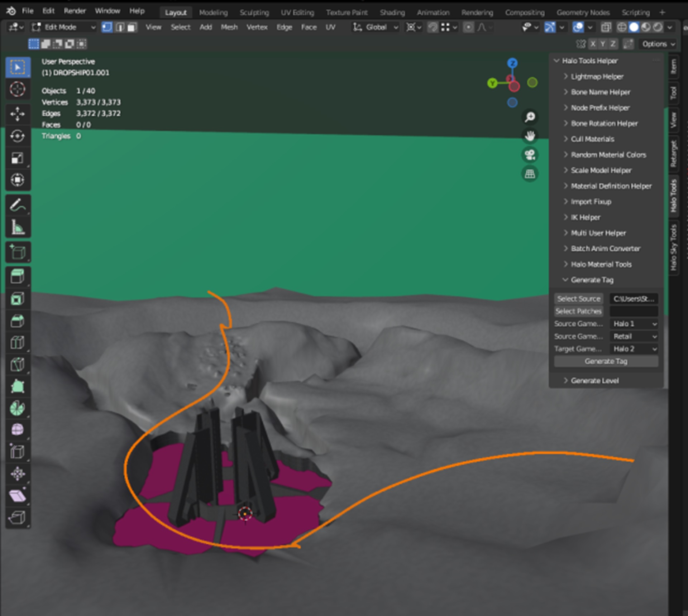688x616 pixels.
Task: Activate the Measure tool
Action: point(18,227)
